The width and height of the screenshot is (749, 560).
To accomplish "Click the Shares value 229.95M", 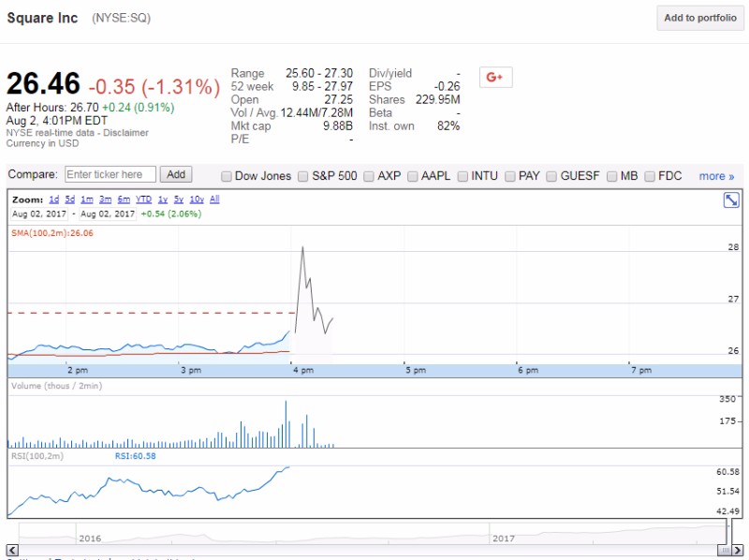I will (x=437, y=100).
